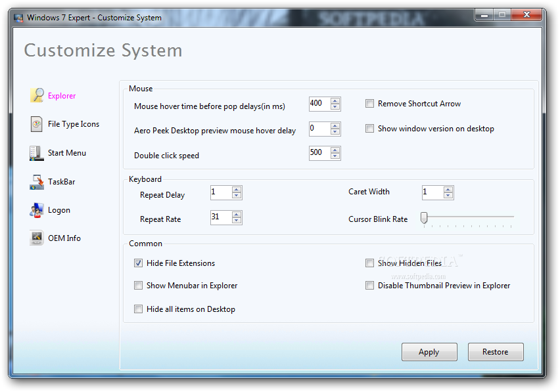This screenshot has height=392, width=560.
Task: Increase mouse hover time with up arrow
Action: click(335, 101)
